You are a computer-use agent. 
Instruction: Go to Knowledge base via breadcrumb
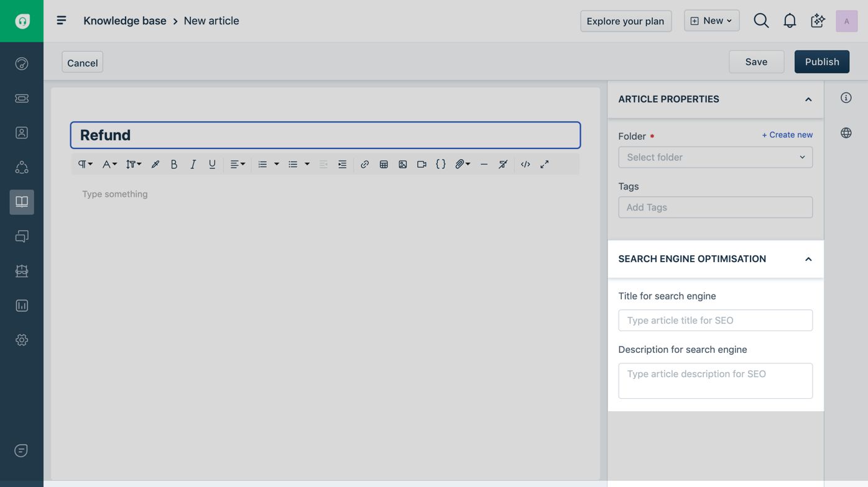pyautogui.click(x=124, y=20)
